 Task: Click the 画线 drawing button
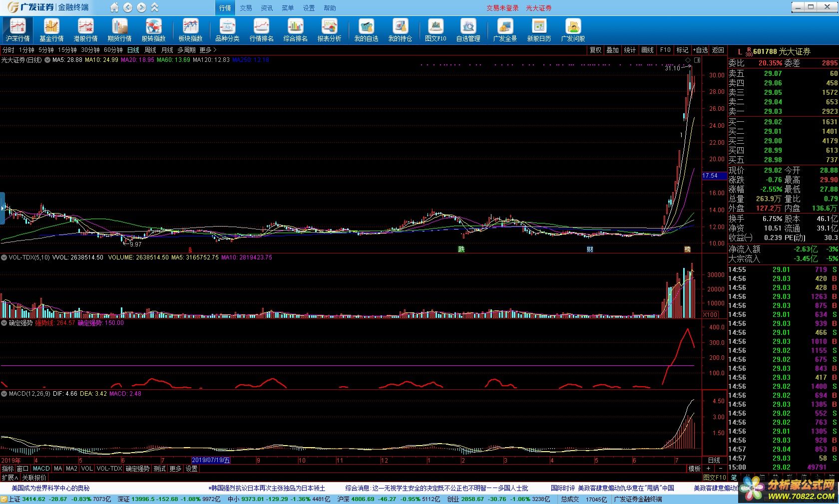[648, 50]
